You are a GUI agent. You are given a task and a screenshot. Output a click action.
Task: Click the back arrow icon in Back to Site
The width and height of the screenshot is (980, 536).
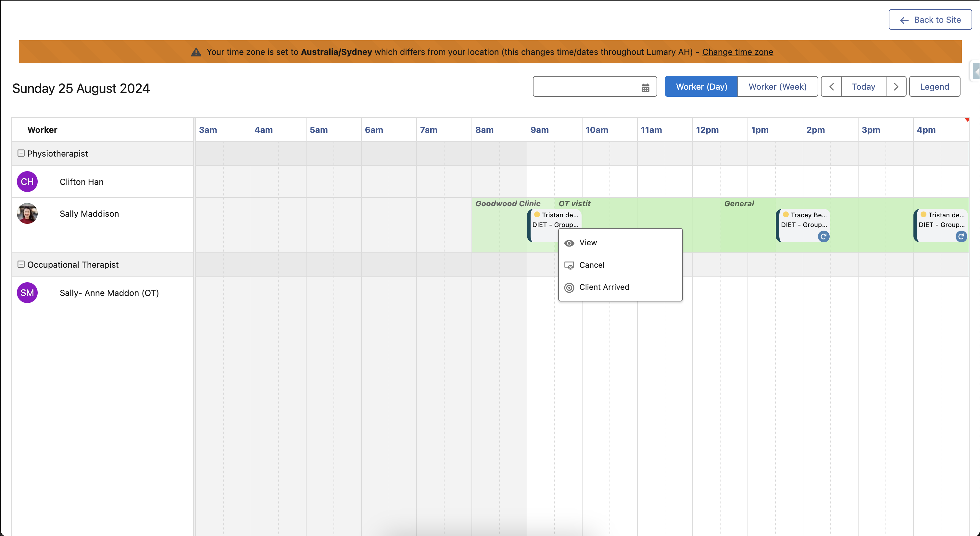[904, 20]
